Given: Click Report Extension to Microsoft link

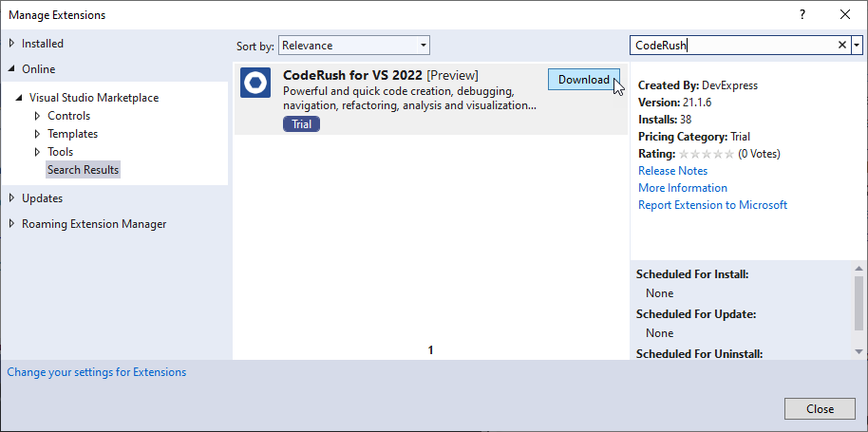Looking at the screenshot, I should 712,205.
